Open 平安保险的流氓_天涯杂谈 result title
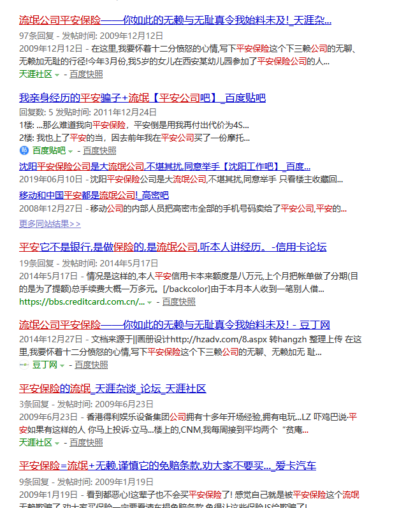The height and width of the screenshot is (508, 420). 113,388
